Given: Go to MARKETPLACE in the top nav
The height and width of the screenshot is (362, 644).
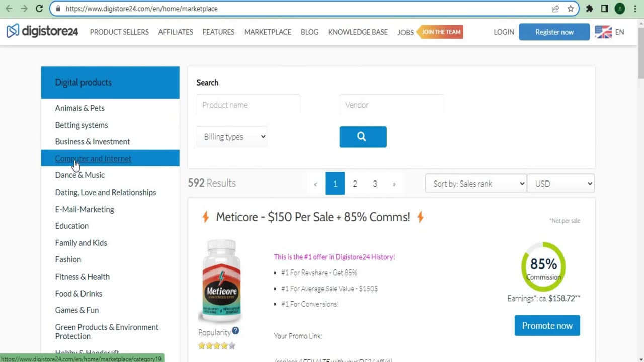Looking at the screenshot, I should tap(268, 32).
